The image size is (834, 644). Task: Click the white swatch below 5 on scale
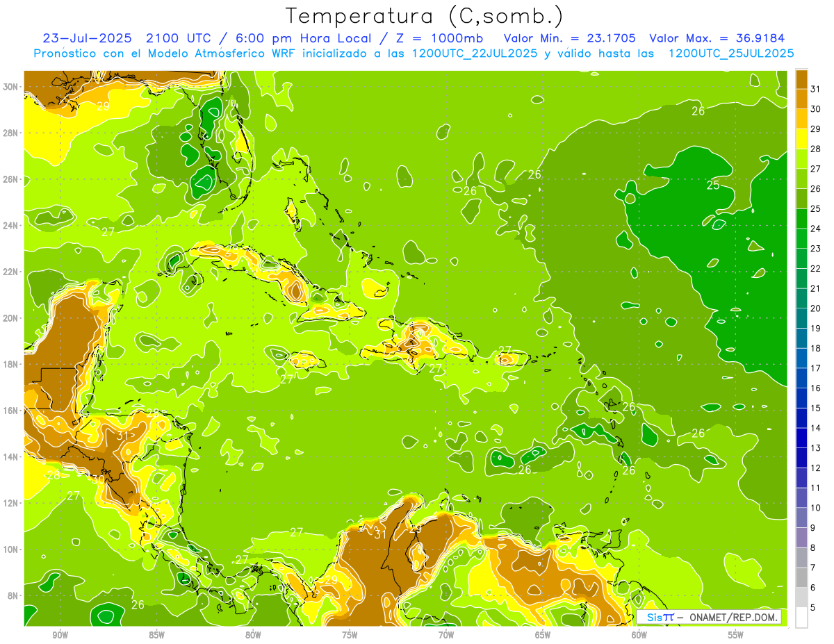coord(801,618)
